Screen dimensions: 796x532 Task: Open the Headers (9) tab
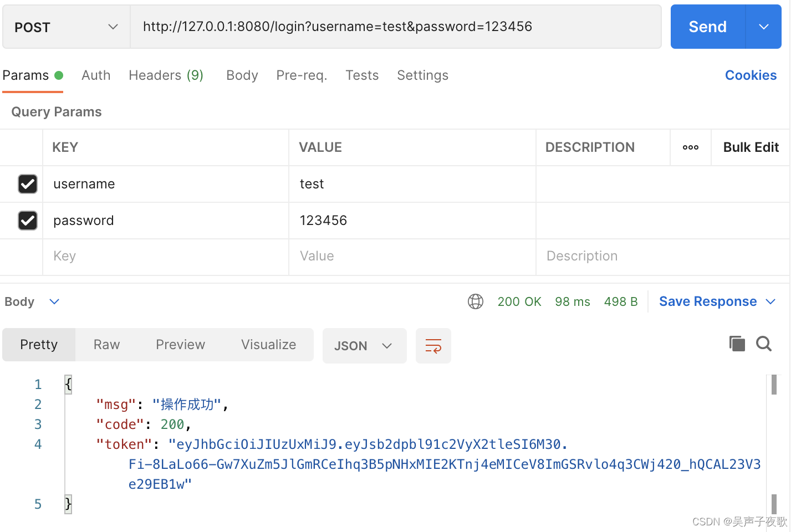tap(166, 75)
